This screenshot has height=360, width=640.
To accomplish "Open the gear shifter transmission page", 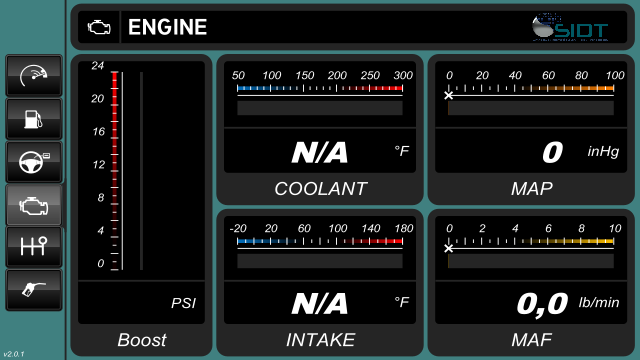I will pos(33,247).
